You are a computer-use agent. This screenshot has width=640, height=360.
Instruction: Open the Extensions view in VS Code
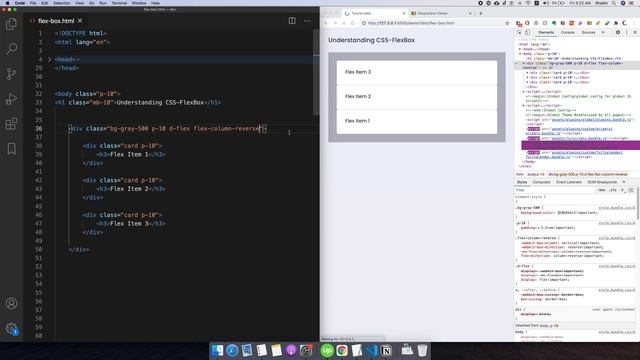tap(11, 124)
